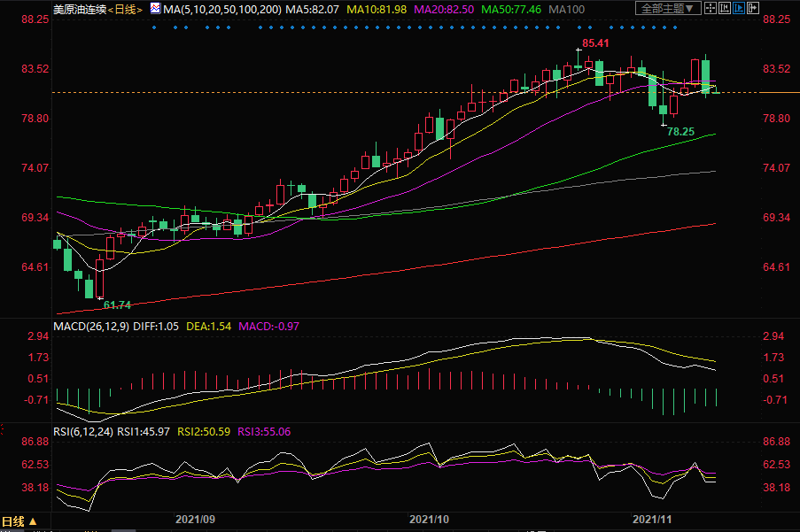Click the 61.74 low price marker

point(117,305)
